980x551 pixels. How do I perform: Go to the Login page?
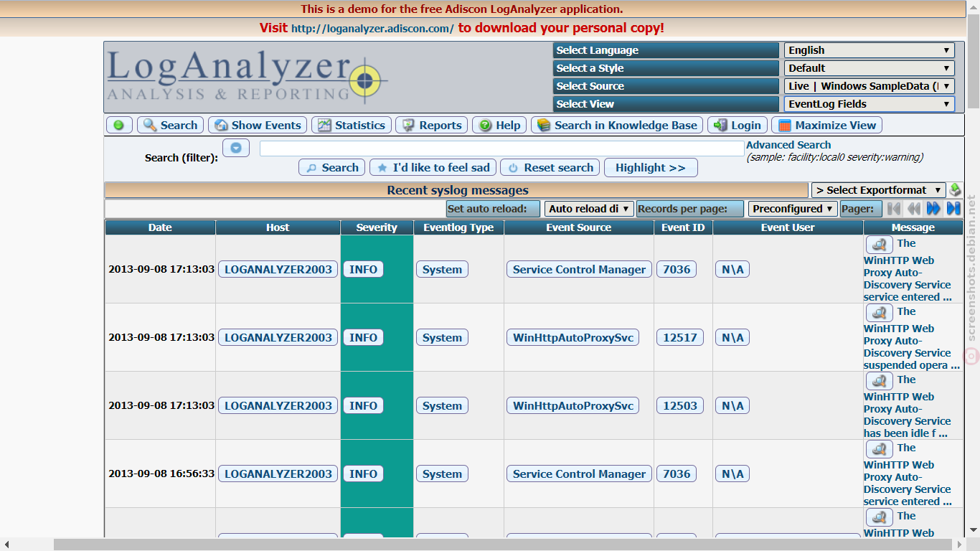[738, 125]
